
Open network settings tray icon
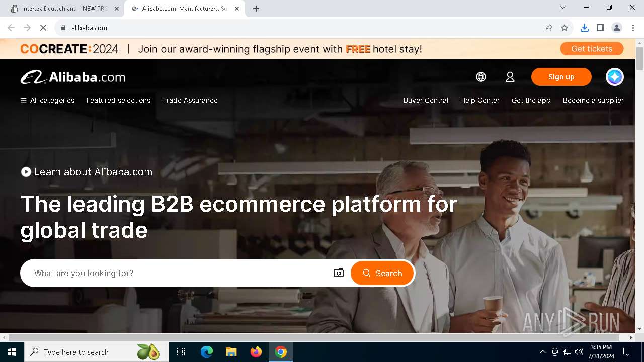coord(567,352)
